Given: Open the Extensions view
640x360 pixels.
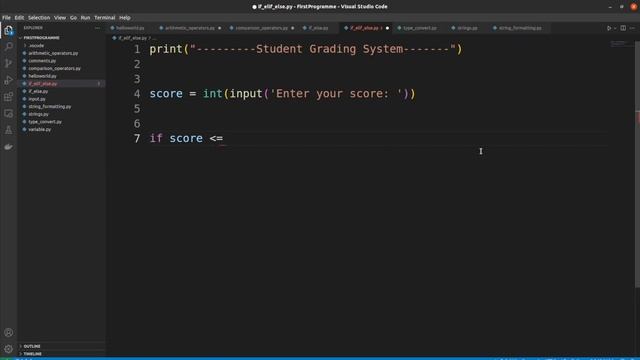Looking at the screenshot, I should (x=9, y=97).
